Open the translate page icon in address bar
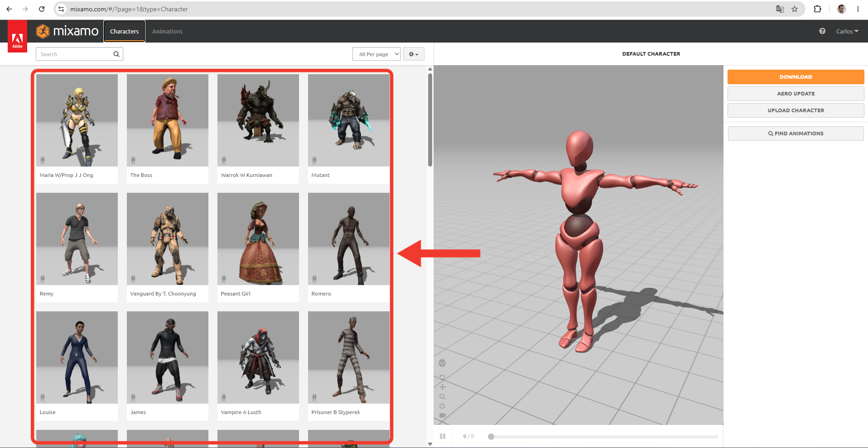The height and width of the screenshot is (448, 868). point(780,9)
